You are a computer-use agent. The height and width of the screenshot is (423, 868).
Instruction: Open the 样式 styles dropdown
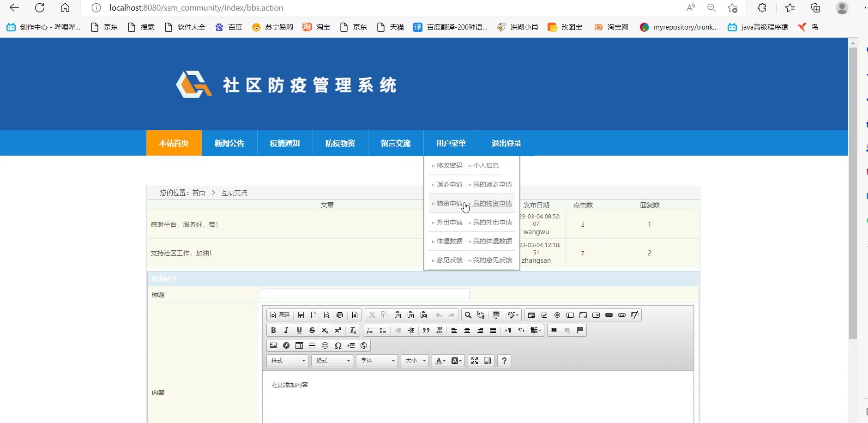[x=288, y=361]
